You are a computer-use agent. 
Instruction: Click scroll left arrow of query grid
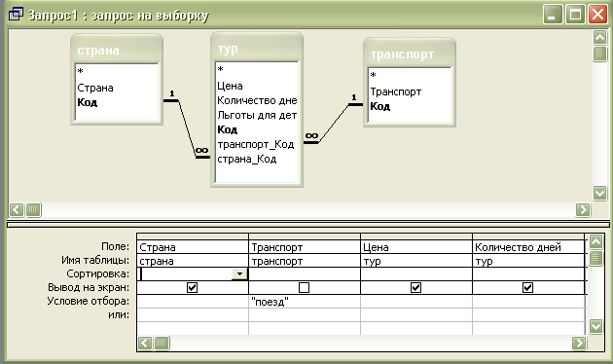(145, 344)
